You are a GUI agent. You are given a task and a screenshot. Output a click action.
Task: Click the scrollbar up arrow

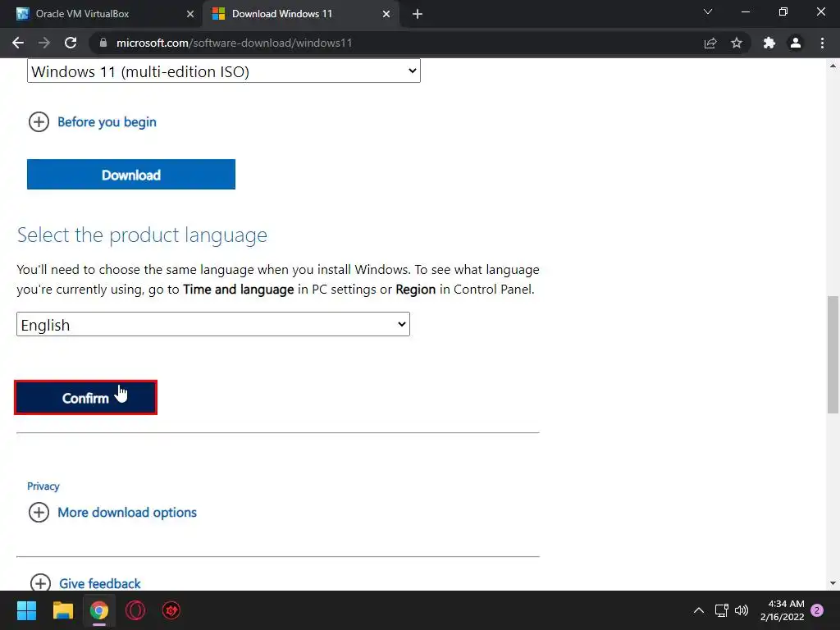pyautogui.click(x=833, y=66)
